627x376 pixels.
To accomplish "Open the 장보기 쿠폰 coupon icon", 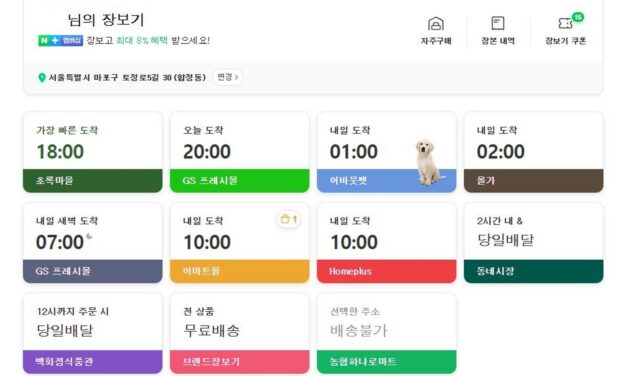I will (565, 30).
